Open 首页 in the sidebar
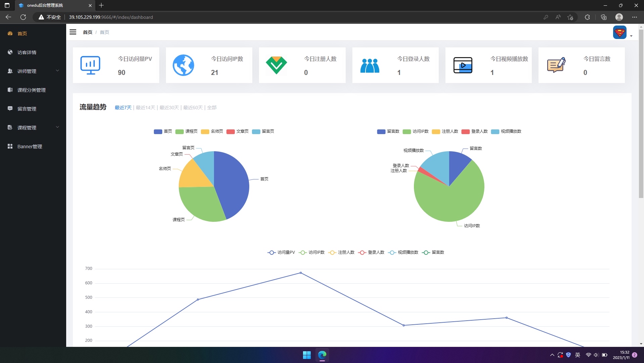 pos(33,34)
